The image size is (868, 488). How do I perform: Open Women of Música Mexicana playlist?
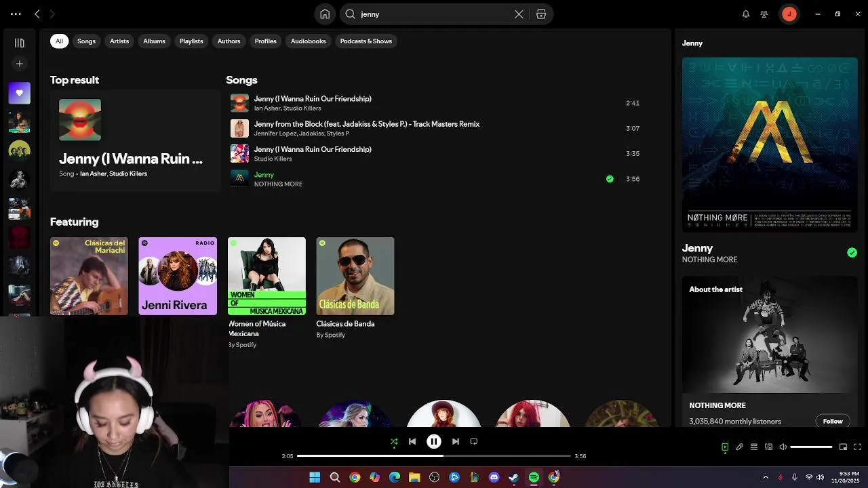coord(267,276)
